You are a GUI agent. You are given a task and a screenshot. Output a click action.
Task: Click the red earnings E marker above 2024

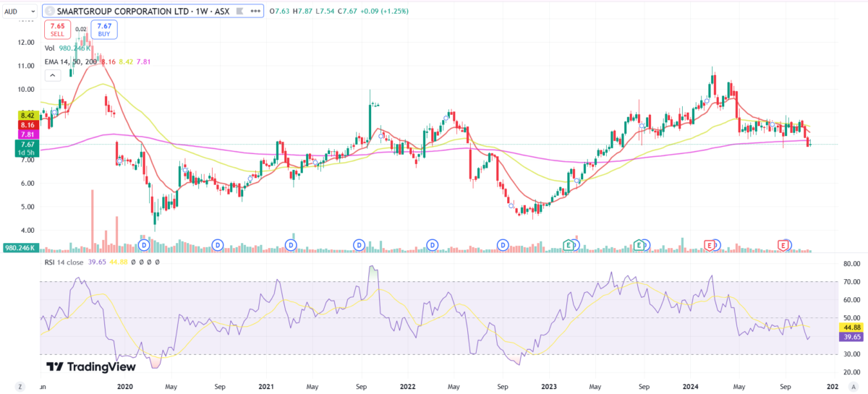(710, 246)
